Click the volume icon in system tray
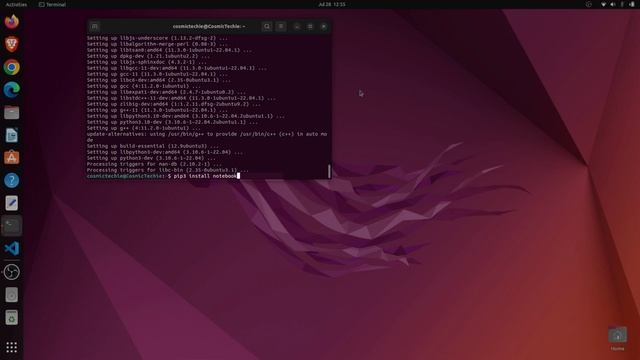 tap(613, 4)
